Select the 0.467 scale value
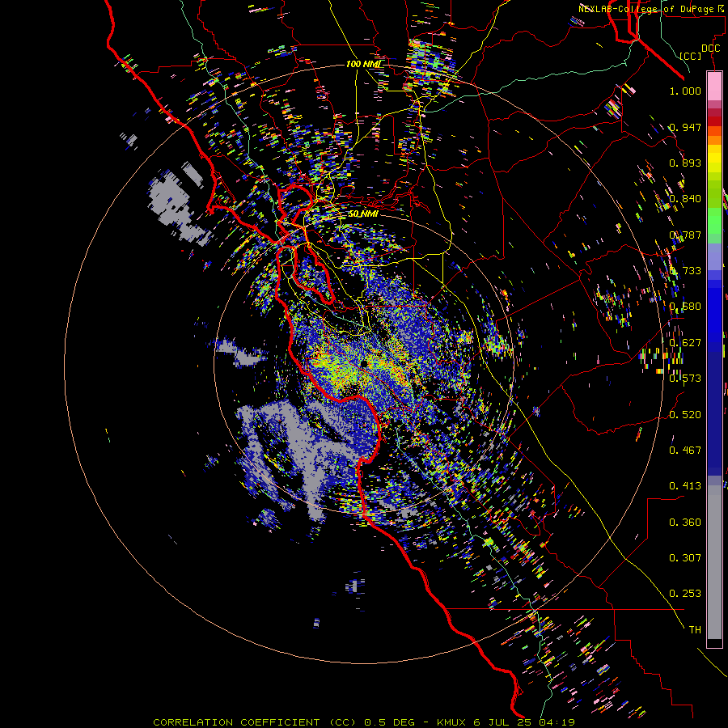This screenshot has height=728, width=728. 685,451
